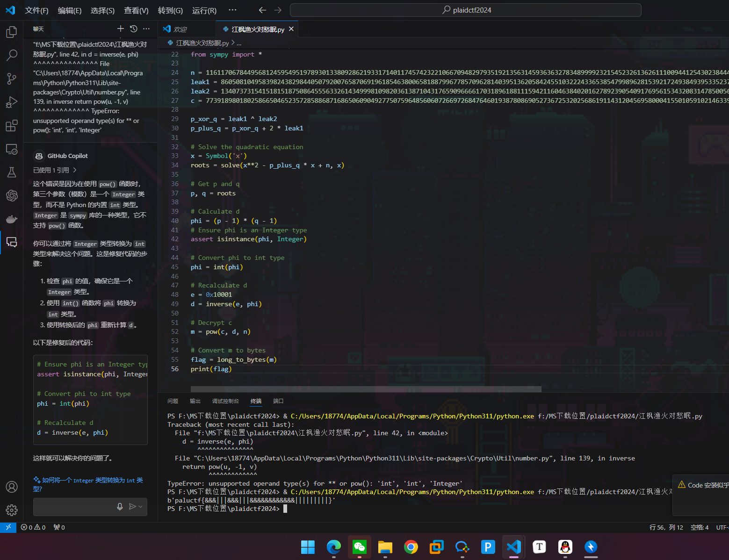Close the 江枫渔火对愁眠.py editor tab
This screenshot has width=729, height=560.
click(291, 29)
